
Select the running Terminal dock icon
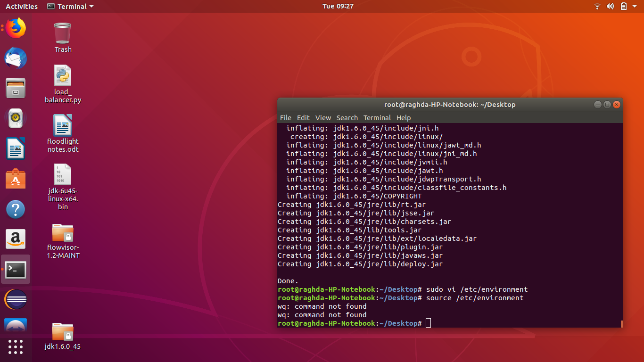click(16, 269)
